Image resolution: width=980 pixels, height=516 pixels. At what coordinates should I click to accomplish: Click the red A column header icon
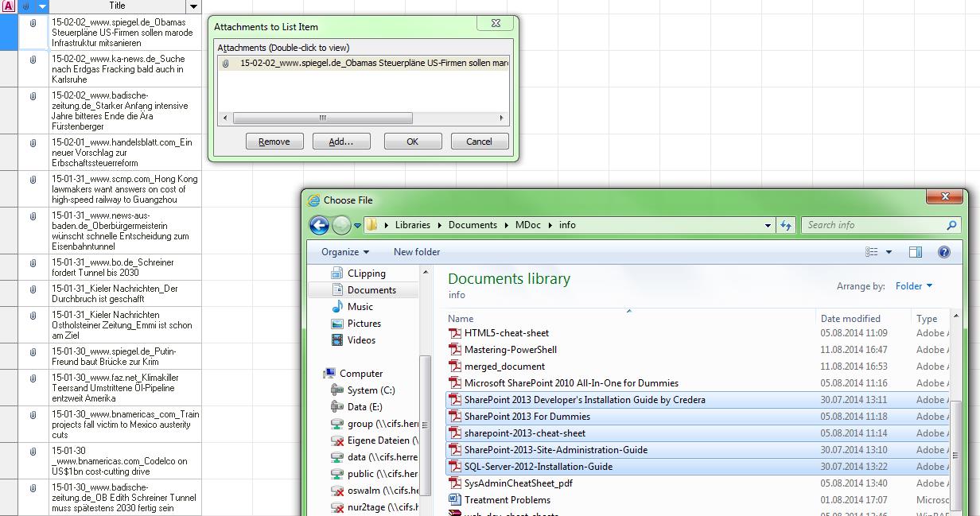tap(8, 6)
